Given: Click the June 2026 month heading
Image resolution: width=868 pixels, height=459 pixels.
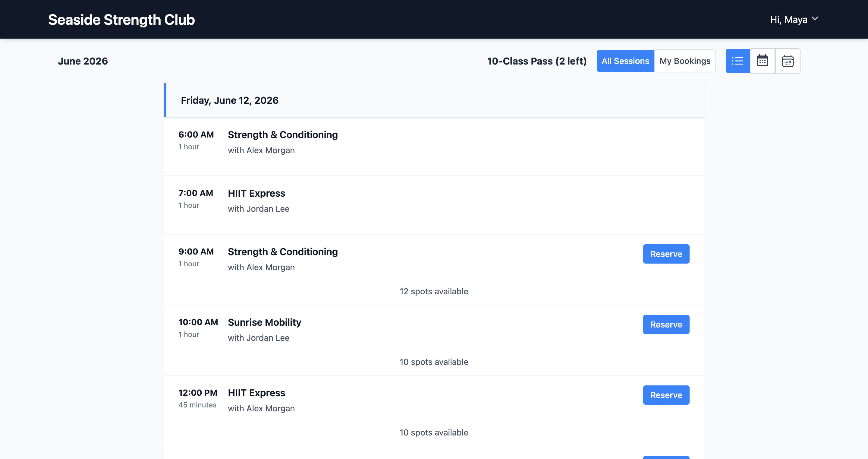Looking at the screenshot, I should point(83,61).
